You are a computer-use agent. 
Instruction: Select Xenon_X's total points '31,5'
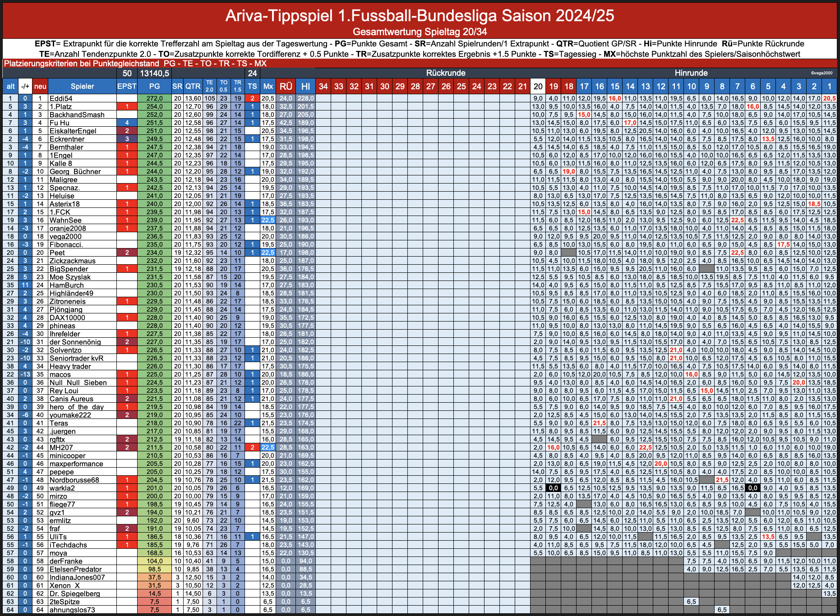pos(154,585)
